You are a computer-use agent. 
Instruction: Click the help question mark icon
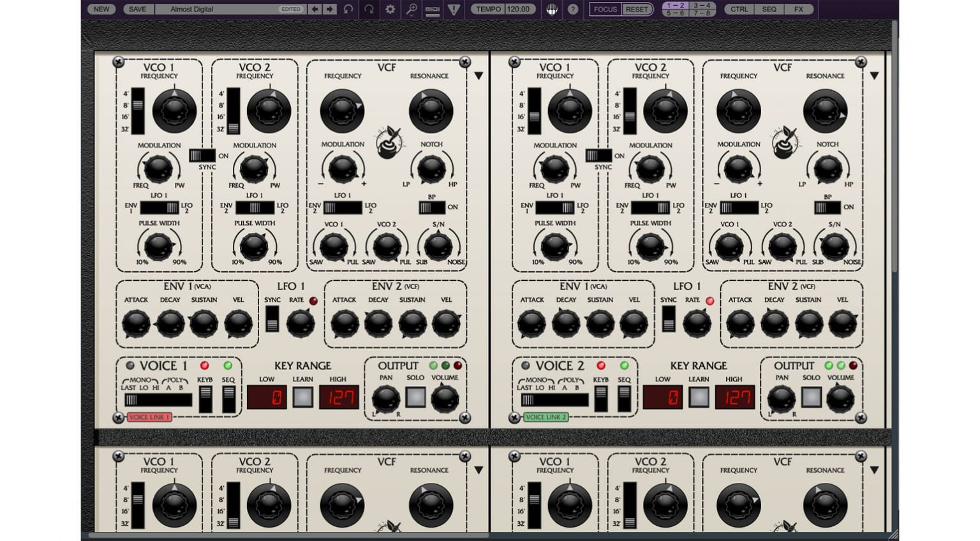point(572,9)
